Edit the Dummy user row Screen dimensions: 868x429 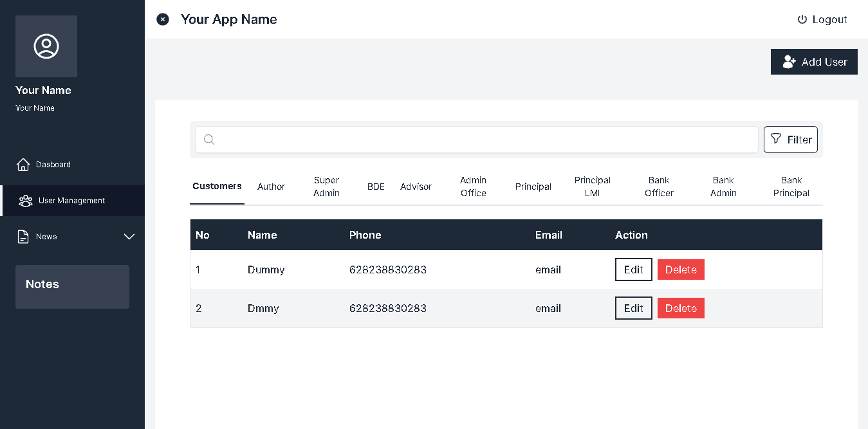(x=633, y=269)
